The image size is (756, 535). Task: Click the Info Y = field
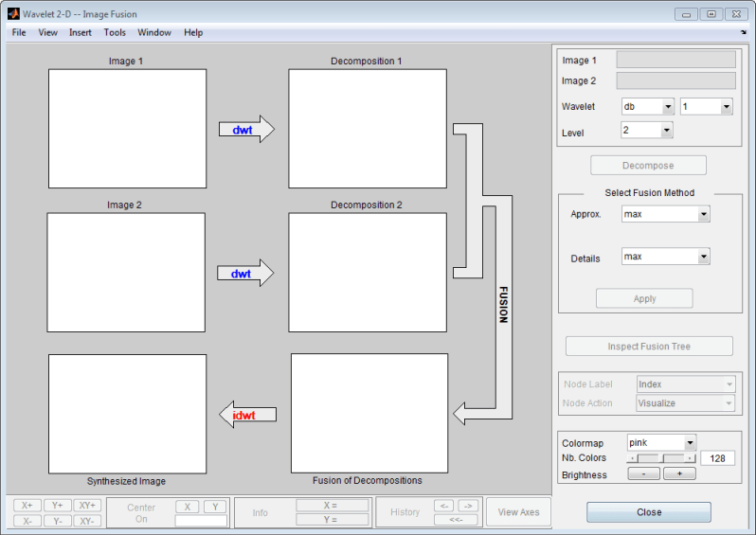click(x=333, y=520)
